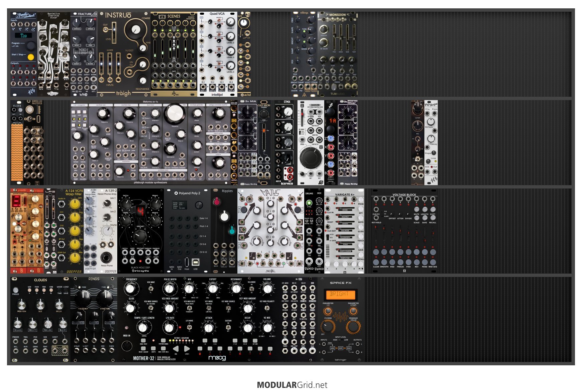Open the 3x MIA module
585x392 pixels.
(x=247, y=142)
